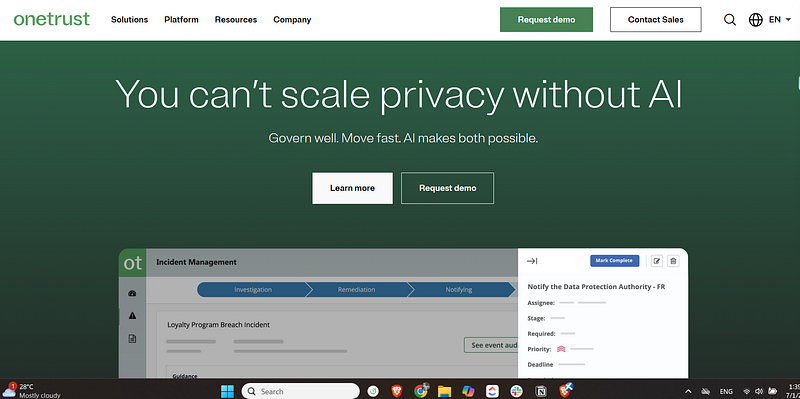Open Google Chrome from the taskbar
Image resolution: width=800 pixels, height=399 pixels.
tap(421, 391)
